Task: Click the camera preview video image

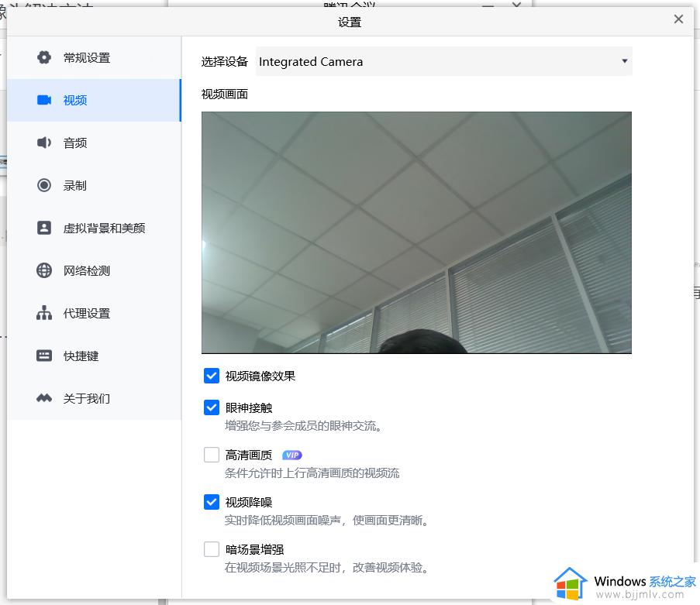Action: point(416,232)
